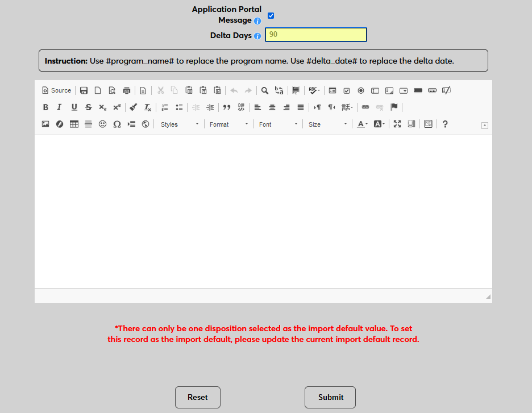The height and width of the screenshot is (413, 532).
Task: Open the Replace icon
Action: click(x=279, y=90)
